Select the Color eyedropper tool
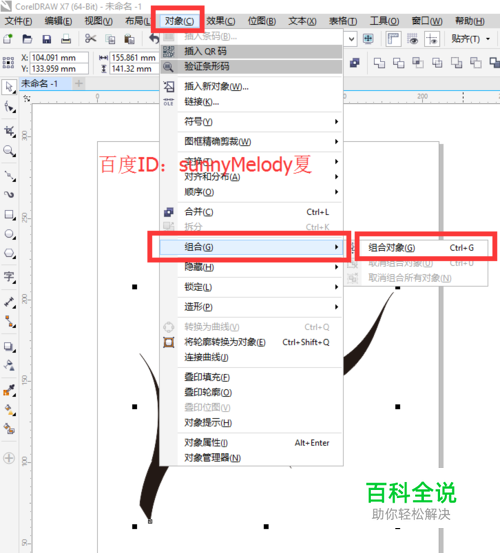The image size is (500, 553). [9, 390]
